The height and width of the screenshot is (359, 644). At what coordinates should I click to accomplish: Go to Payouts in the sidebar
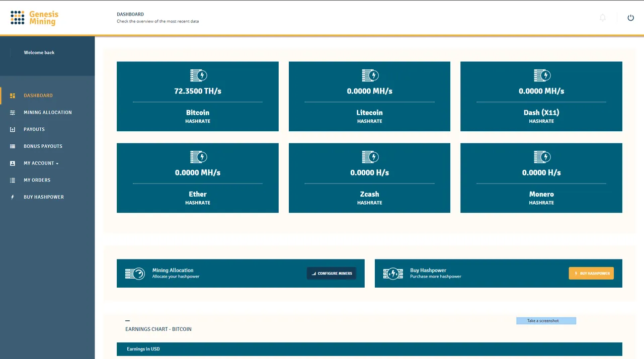34,129
